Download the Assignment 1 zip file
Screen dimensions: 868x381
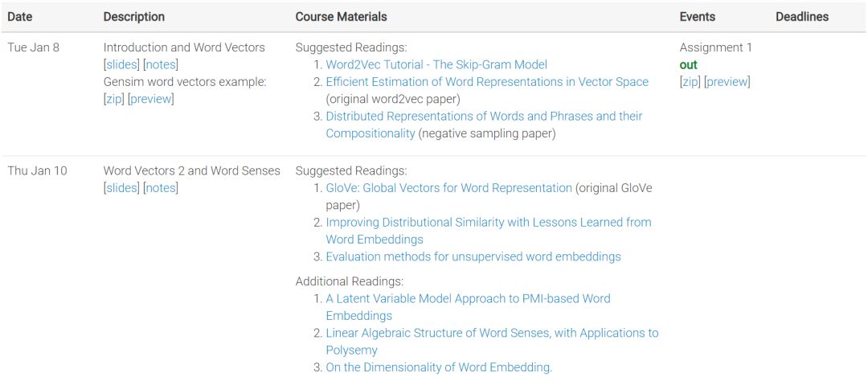[x=690, y=82]
